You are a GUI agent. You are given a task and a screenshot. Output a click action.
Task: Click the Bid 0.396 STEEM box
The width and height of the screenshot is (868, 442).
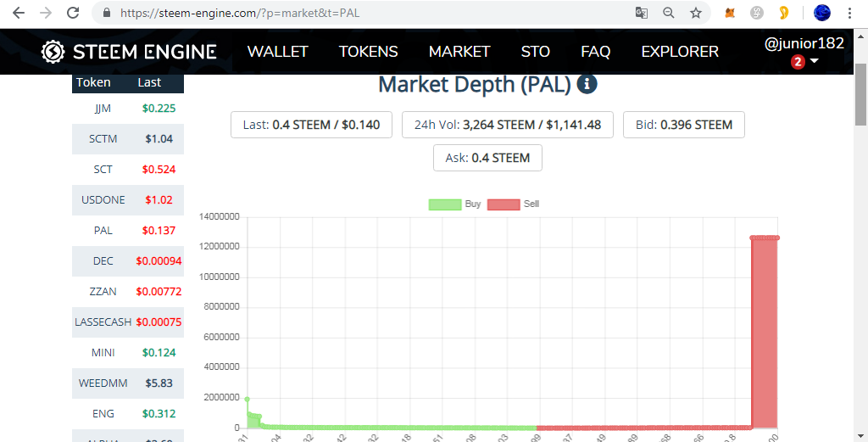coord(684,125)
